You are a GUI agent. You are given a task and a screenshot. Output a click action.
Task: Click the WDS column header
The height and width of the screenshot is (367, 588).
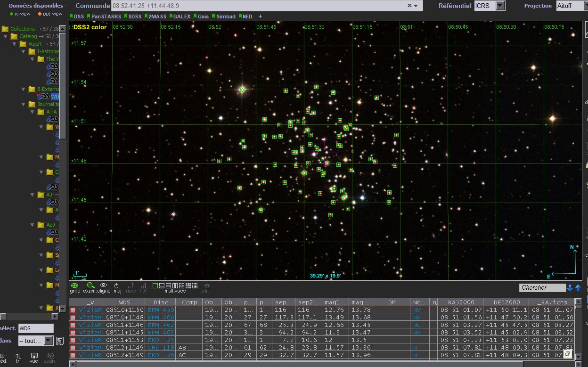pos(125,302)
